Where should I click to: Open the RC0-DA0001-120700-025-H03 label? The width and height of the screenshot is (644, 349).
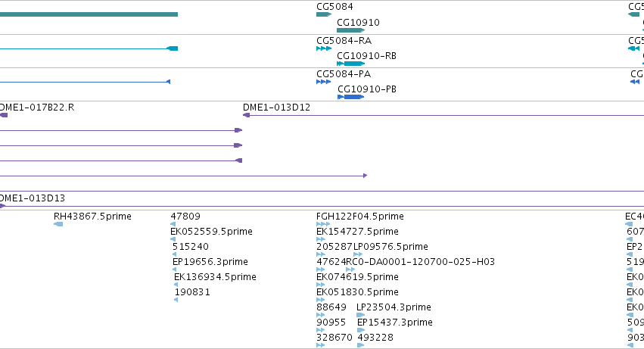click(x=421, y=262)
